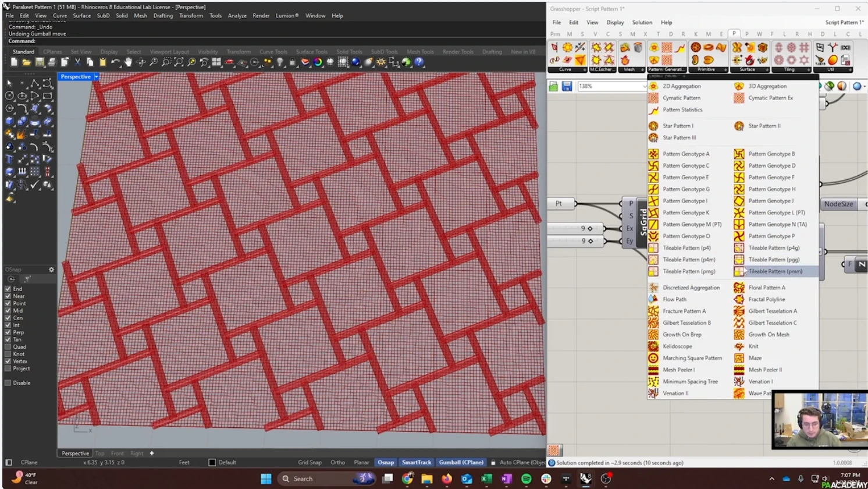This screenshot has height=489, width=868.
Task: Select the Circle tool in left sidebar
Action: pyautogui.click(x=10, y=96)
